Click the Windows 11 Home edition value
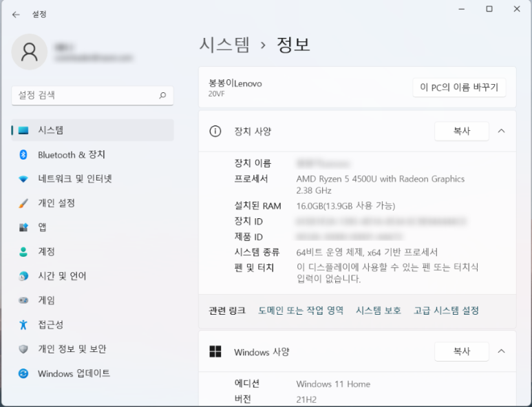Image resolution: width=532 pixels, height=407 pixels. pyautogui.click(x=333, y=384)
